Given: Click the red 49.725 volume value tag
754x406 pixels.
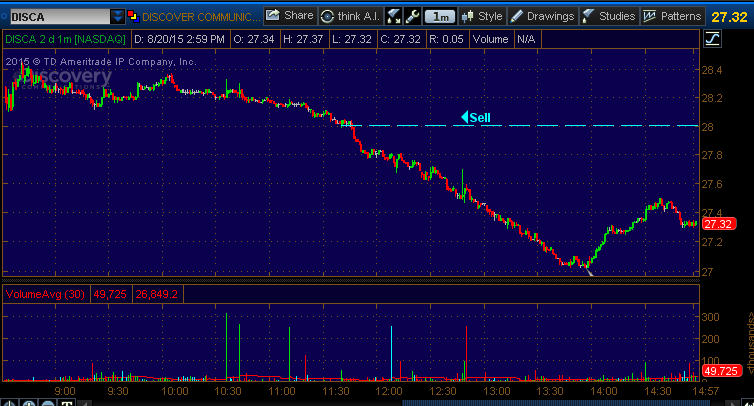Looking at the screenshot, I should pos(720,372).
